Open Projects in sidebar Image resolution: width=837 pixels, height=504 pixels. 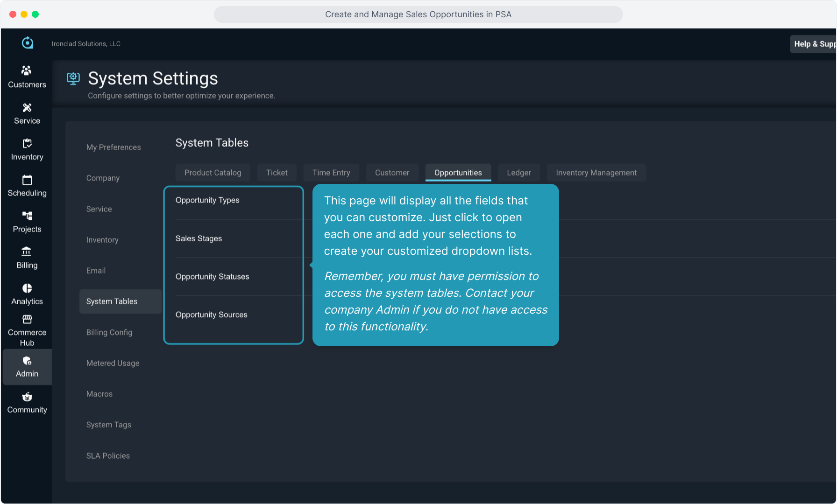27,222
